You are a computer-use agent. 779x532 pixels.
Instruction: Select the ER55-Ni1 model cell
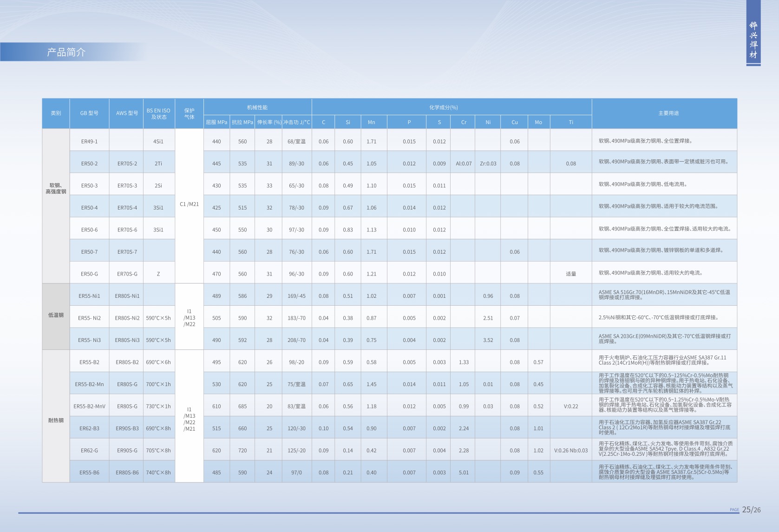[x=89, y=296]
